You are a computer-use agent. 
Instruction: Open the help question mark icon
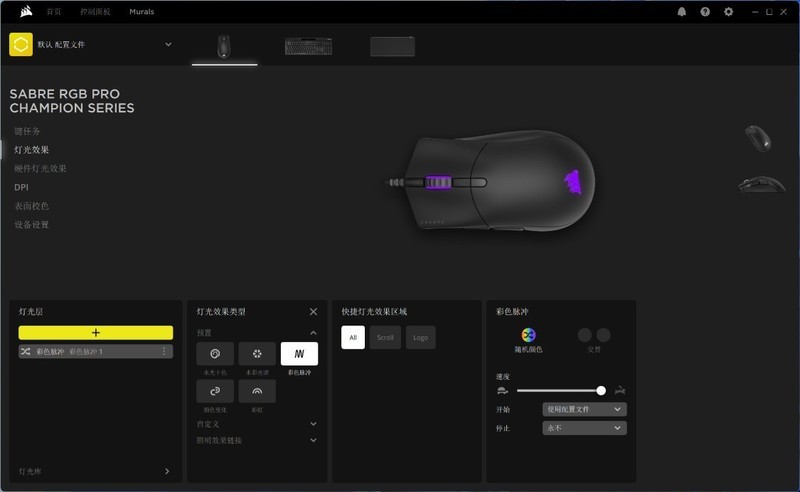pyautogui.click(x=705, y=12)
